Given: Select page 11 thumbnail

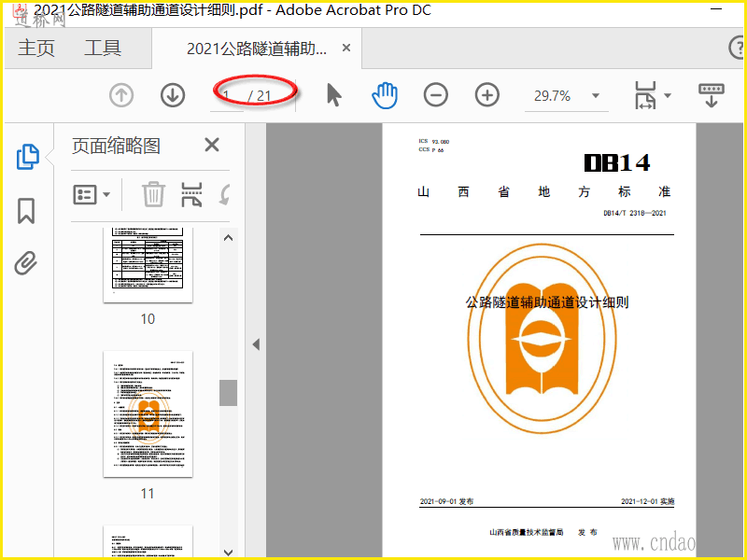Looking at the screenshot, I should 148,413.
